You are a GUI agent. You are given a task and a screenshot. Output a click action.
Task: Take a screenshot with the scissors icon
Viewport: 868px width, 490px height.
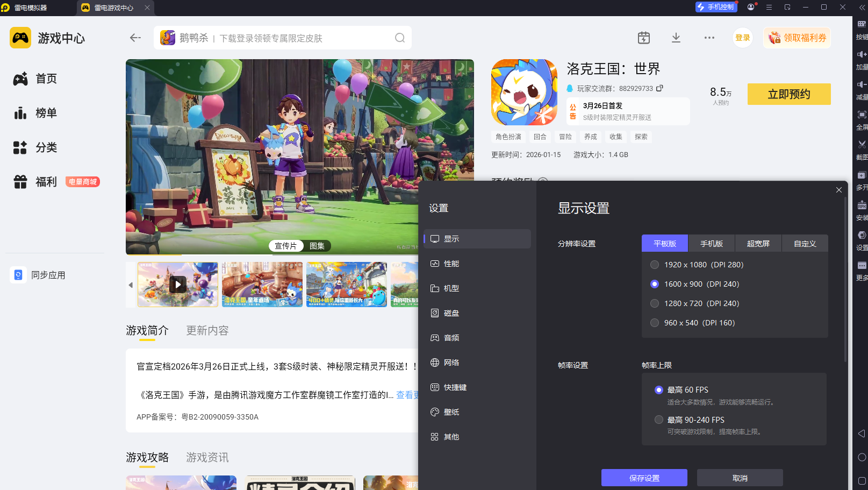(x=862, y=145)
